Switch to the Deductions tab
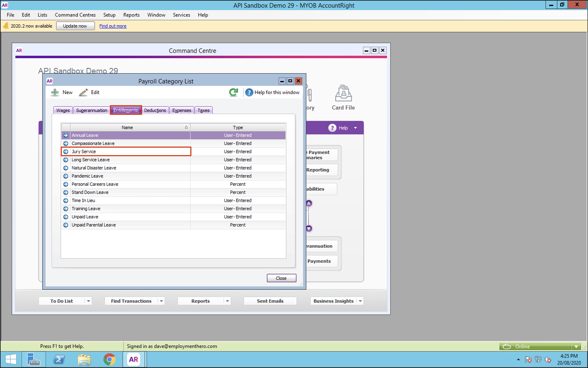Screen dimensions: 588x368 pos(155,110)
